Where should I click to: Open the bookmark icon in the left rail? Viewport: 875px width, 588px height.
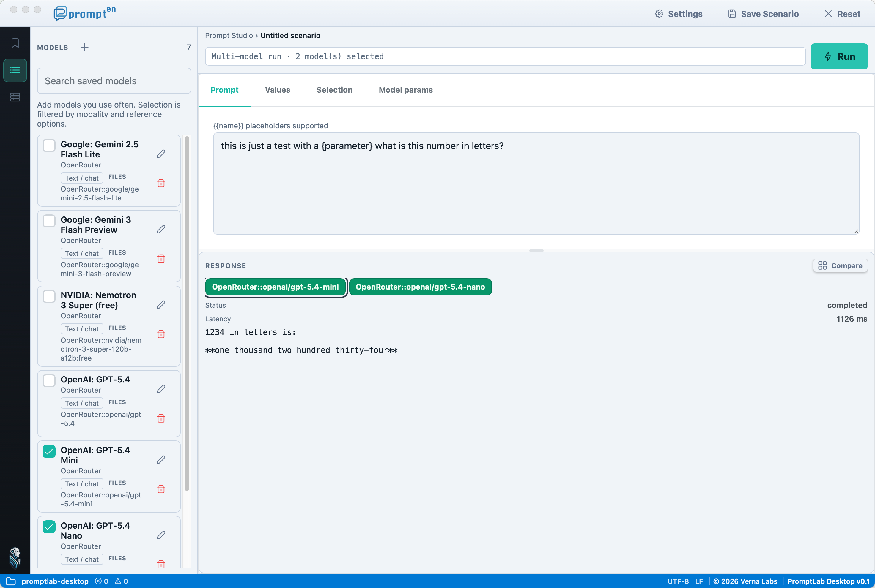[15, 43]
